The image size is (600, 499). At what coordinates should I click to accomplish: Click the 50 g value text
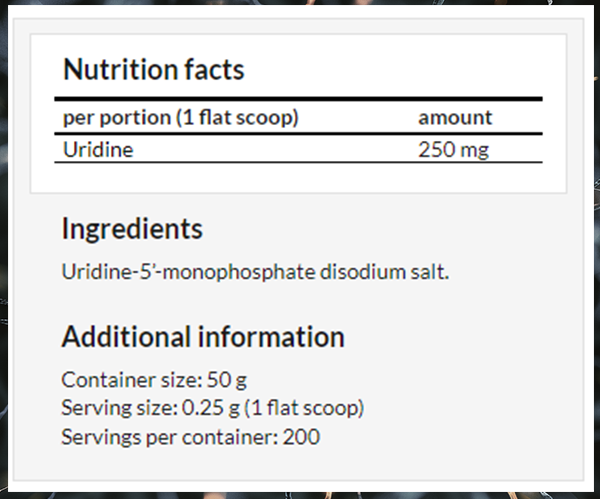click(x=227, y=380)
